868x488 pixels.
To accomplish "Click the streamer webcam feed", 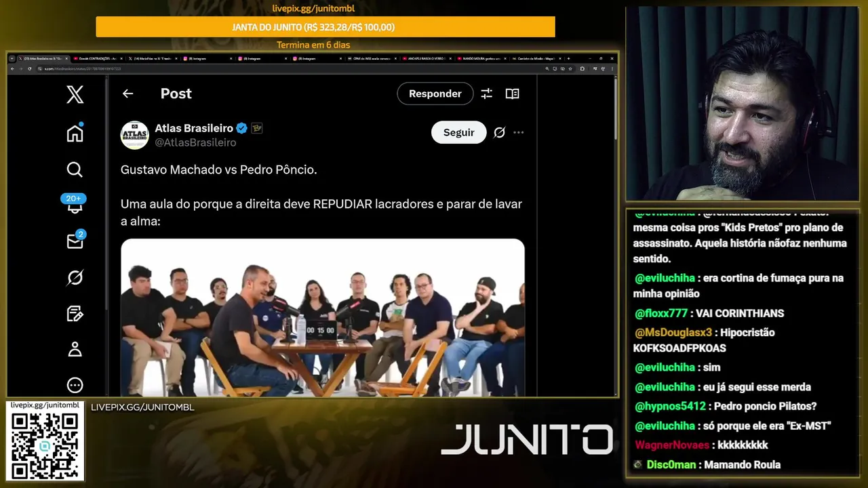I will coord(742,103).
